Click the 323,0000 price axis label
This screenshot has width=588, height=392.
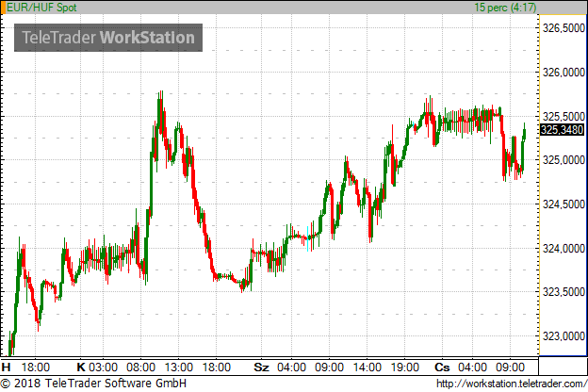563,336
